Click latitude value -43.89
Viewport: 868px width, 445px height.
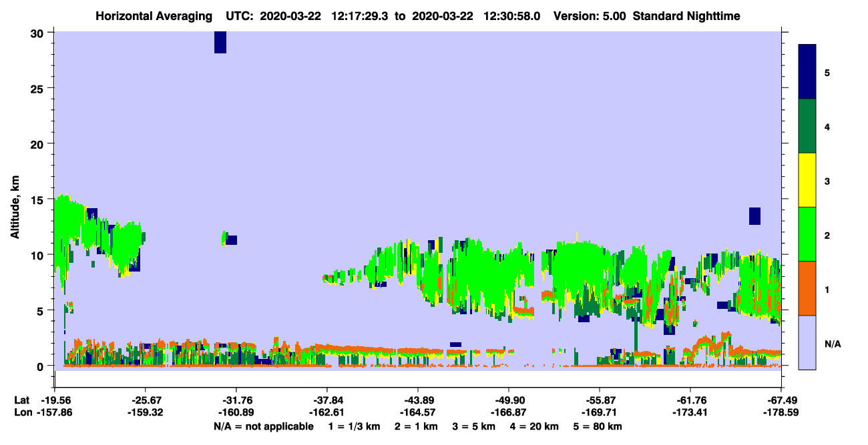coord(418,400)
